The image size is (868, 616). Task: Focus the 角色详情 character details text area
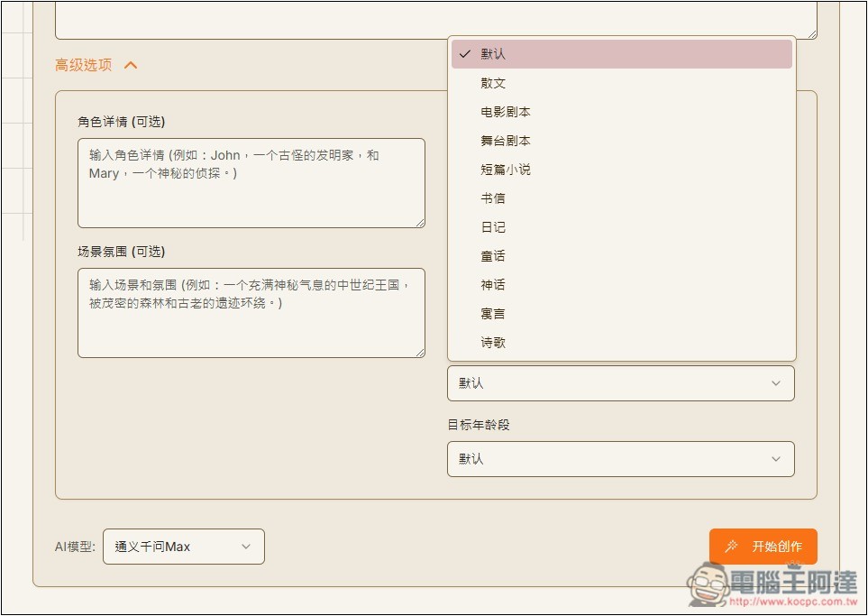coord(251,183)
